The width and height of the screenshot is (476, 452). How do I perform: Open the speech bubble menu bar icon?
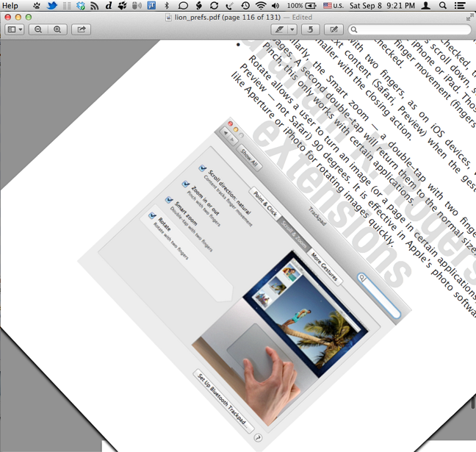click(x=183, y=5)
